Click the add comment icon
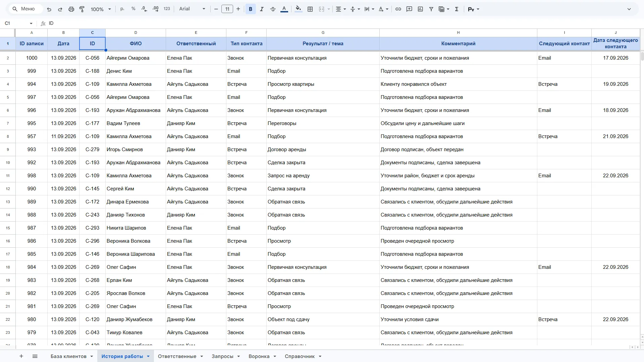 tap(409, 9)
